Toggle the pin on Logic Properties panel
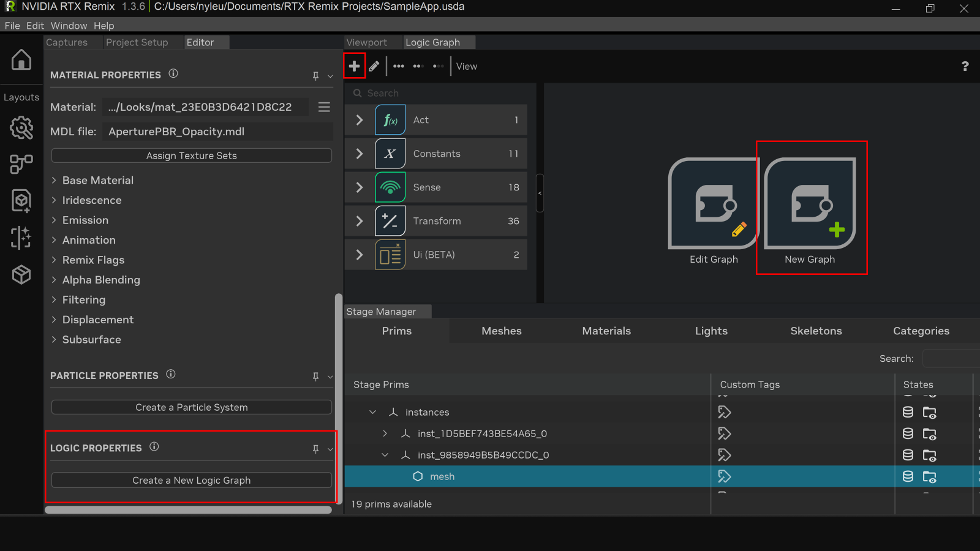Viewport: 980px width, 551px height. 316,449
